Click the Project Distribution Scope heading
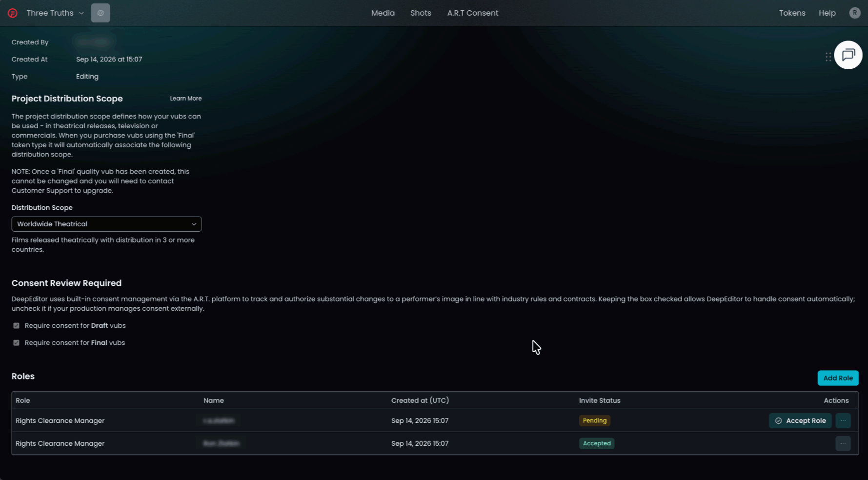Viewport: 868px width, 480px height. point(67,99)
